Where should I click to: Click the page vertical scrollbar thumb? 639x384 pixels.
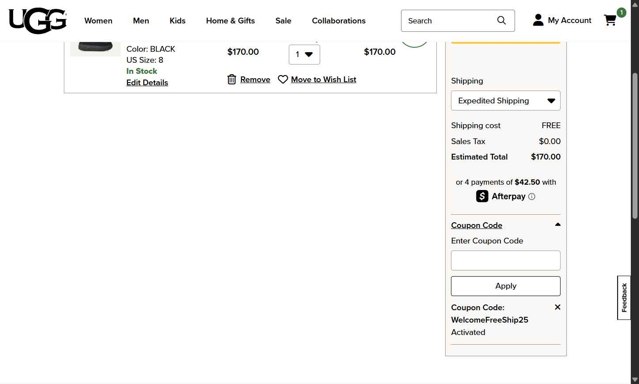point(635,146)
